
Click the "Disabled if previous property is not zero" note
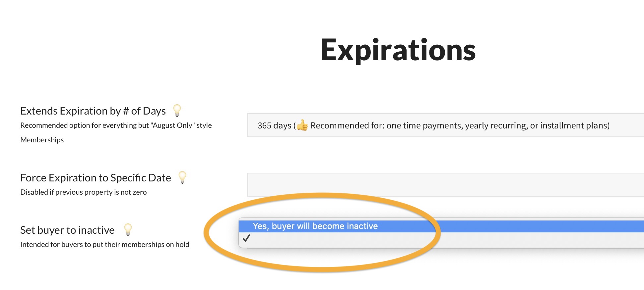click(83, 192)
